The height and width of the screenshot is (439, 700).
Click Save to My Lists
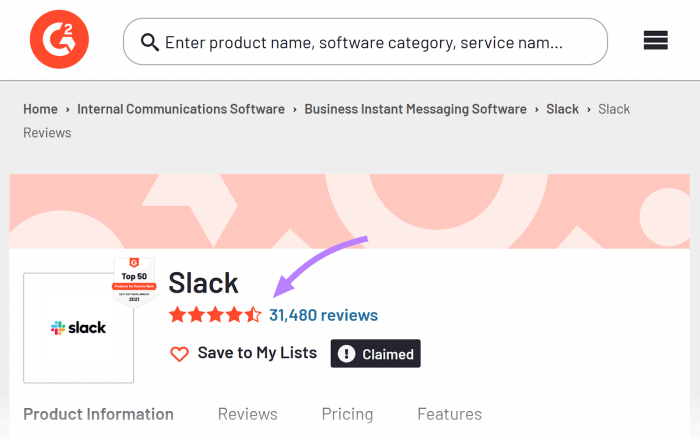click(x=257, y=353)
